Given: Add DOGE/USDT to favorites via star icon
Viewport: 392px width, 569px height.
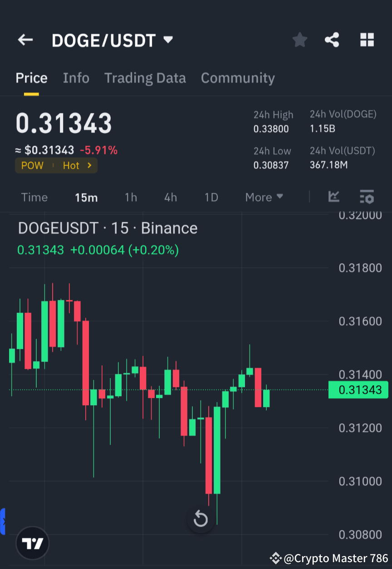Looking at the screenshot, I should [299, 39].
